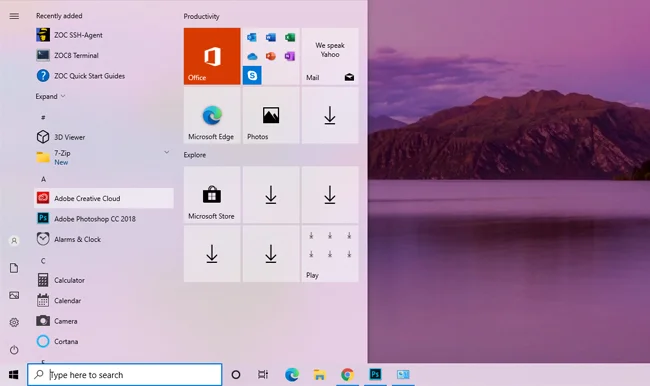The image size is (650, 386).
Task: Open Chrome from the taskbar
Action: [x=347, y=375]
